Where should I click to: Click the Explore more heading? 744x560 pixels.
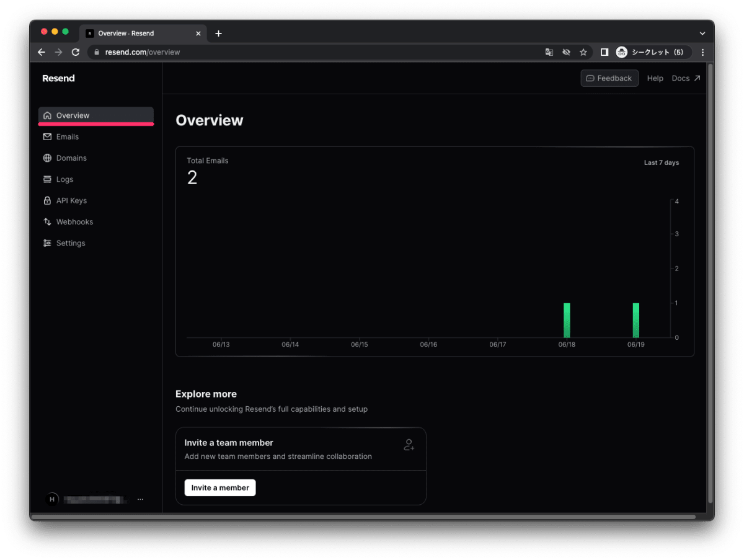[x=206, y=394]
